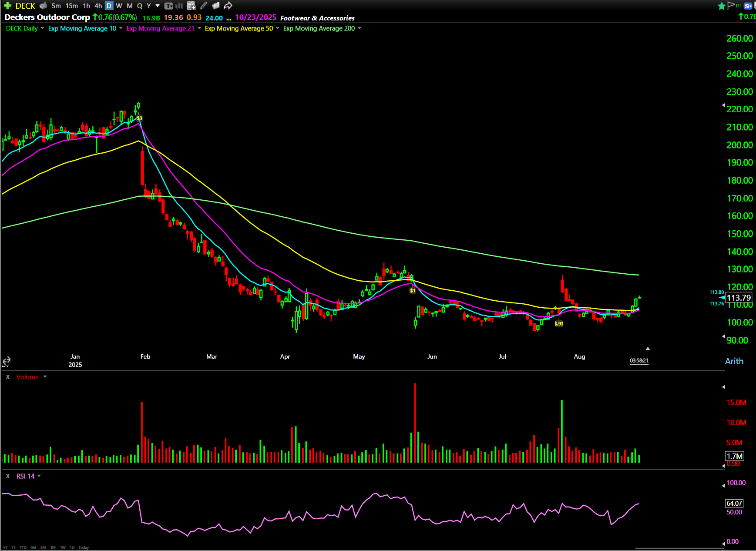Click the Footwear & Accessories industry link
The width and height of the screenshot is (756, 551).
(x=317, y=18)
